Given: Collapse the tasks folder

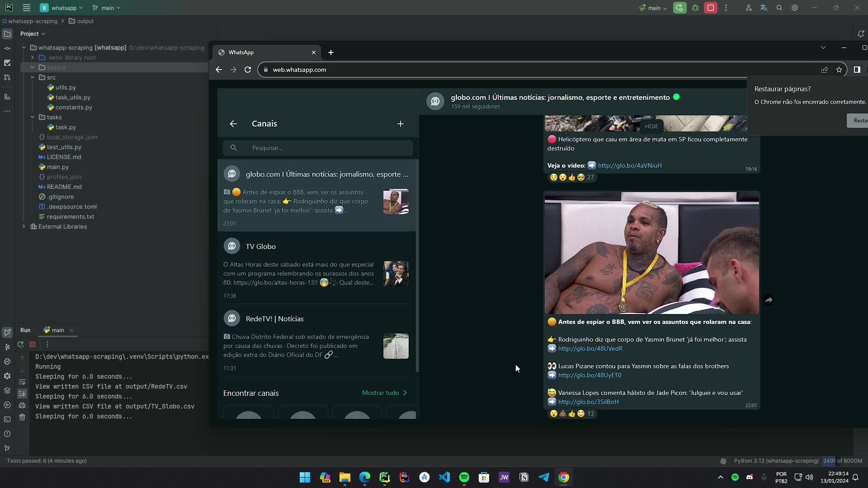Looking at the screenshot, I should coord(33,117).
